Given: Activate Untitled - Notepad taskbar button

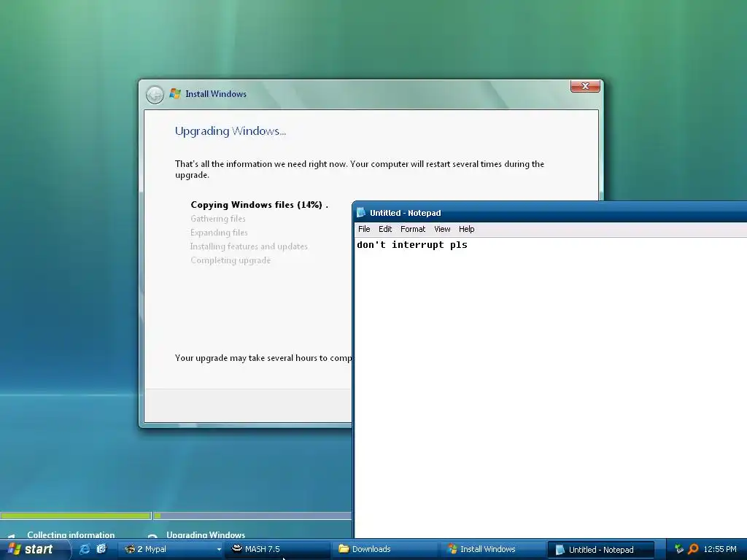Looking at the screenshot, I should [600, 550].
